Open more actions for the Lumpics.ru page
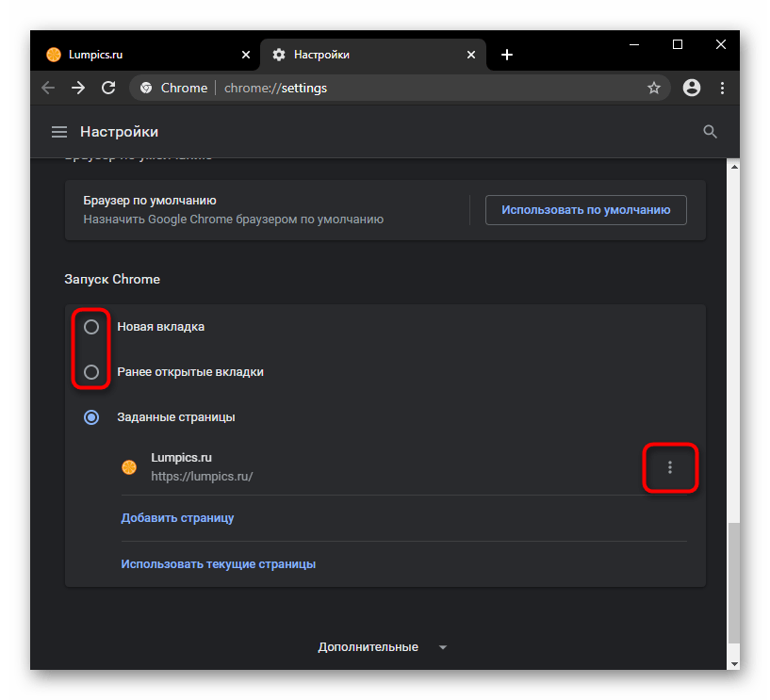This screenshot has width=770, height=700. (670, 467)
